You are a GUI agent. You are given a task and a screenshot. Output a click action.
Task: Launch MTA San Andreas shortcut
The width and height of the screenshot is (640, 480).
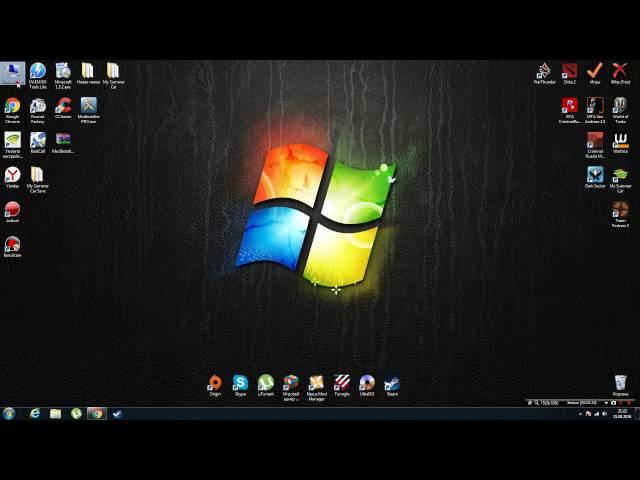tap(595, 110)
